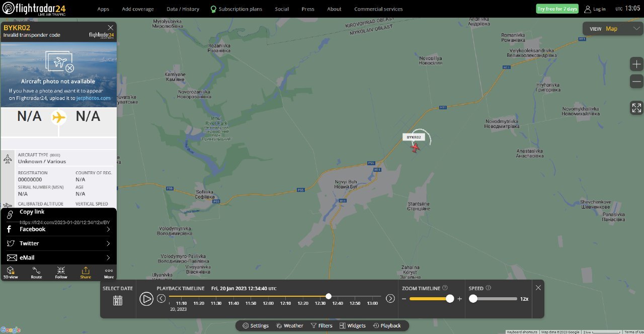644x334 pixels.
Task: Click the Flightradar24 logo
Action: tap(34, 9)
